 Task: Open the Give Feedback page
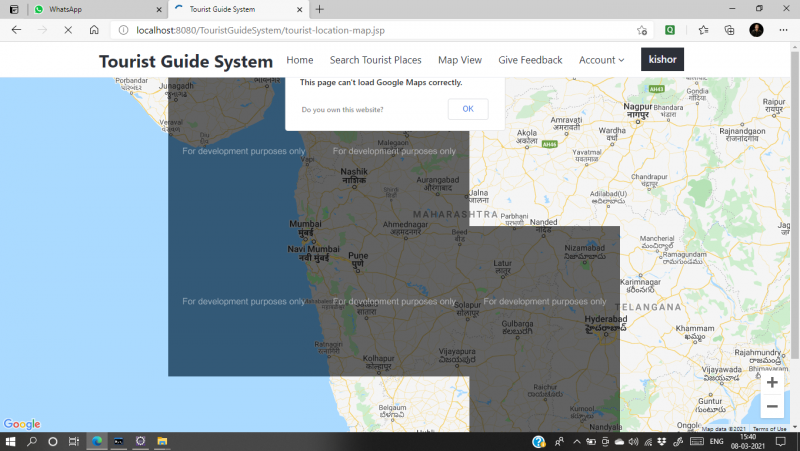coord(530,60)
